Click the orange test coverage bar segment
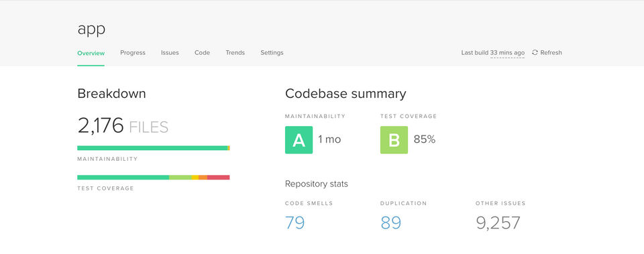Viewport: 644px width, 254px height. [203, 178]
